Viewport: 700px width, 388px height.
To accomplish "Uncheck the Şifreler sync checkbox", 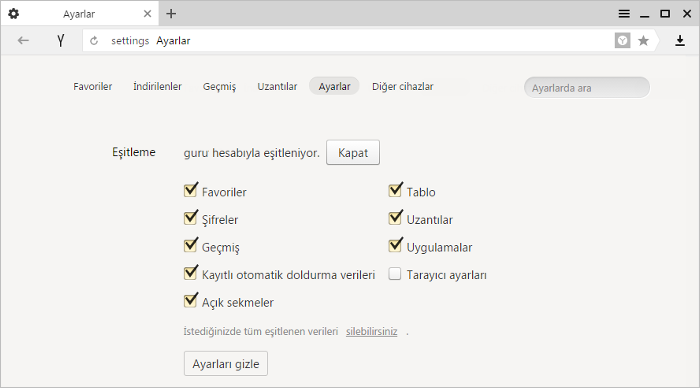I will (x=191, y=218).
